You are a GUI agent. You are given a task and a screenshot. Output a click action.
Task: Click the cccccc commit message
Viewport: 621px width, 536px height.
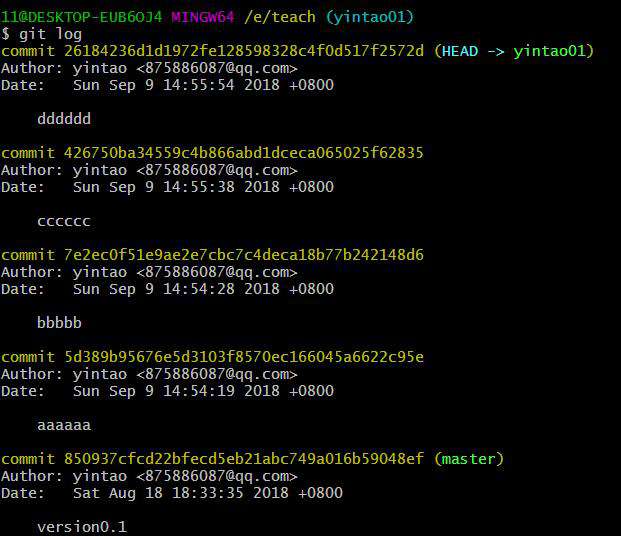[64, 221]
